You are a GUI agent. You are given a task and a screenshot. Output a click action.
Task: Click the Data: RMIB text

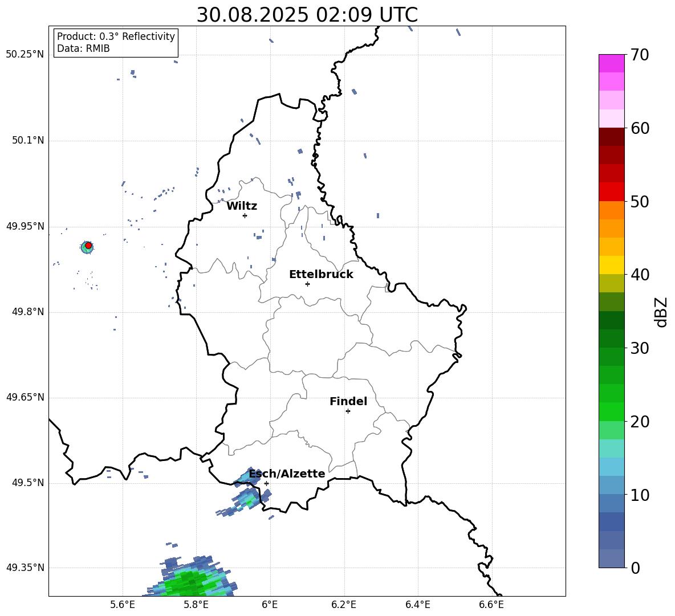pyautogui.click(x=83, y=48)
